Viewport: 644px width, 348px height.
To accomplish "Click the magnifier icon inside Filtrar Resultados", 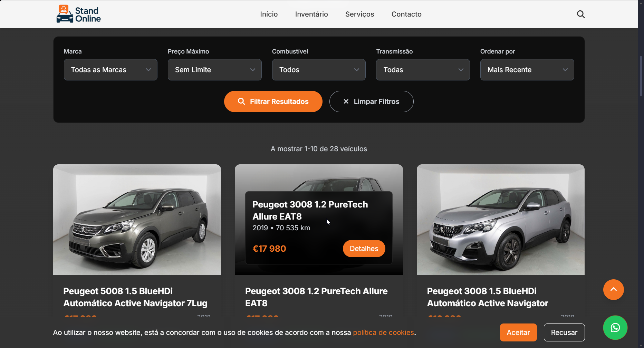I will coord(241,101).
